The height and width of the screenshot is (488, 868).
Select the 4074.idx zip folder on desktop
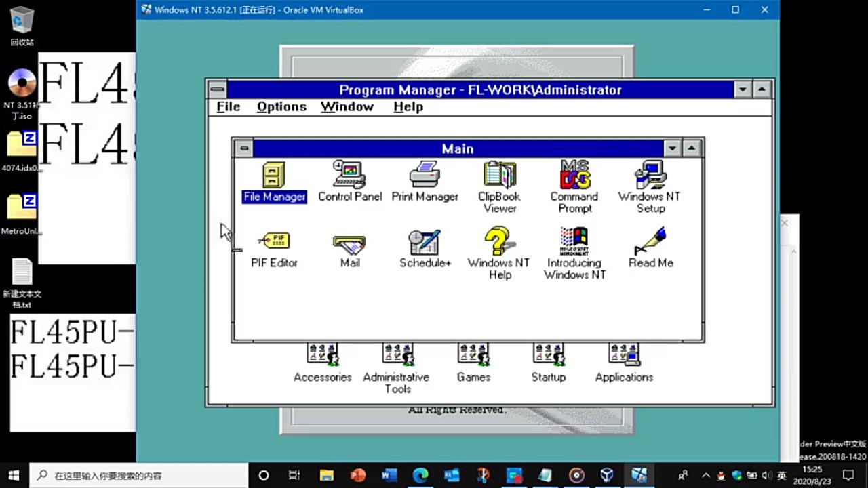22,152
